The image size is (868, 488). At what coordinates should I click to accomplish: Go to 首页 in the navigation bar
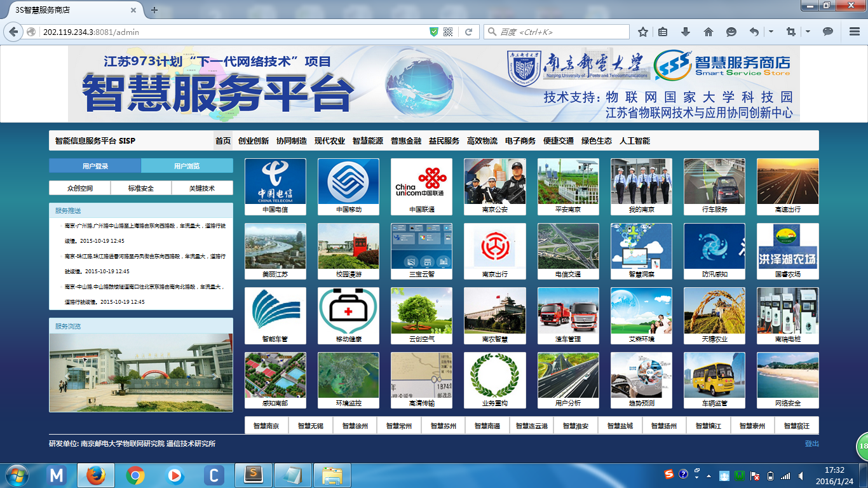[223, 140]
